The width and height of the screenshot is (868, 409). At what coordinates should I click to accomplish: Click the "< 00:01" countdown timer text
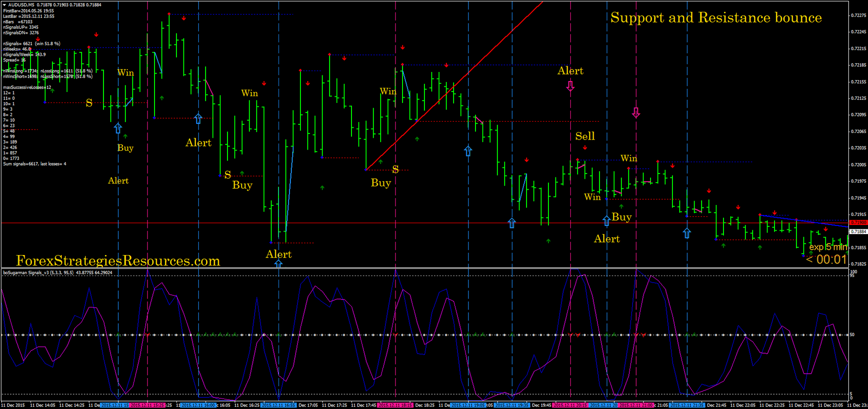point(826,260)
